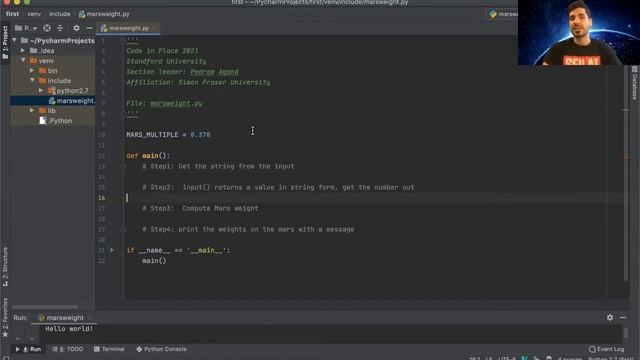This screenshot has height=360, width=640.
Task: Open the marsweight run configuration selector
Action: pyautogui.click(x=503, y=14)
